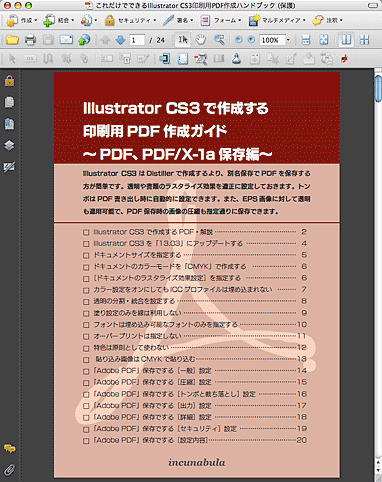Open the 署名 signature menu

pyautogui.click(x=178, y=21)
